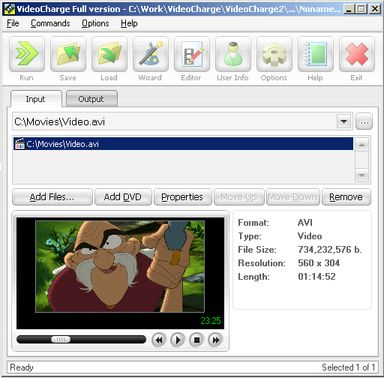Open the Wizard tool
Viewport: 384px width, 378px height.
click(x=150, y=54)
